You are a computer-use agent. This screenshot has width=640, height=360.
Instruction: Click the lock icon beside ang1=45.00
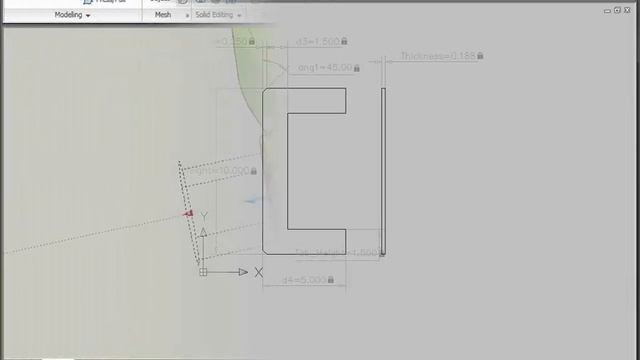tap(357, 68)
